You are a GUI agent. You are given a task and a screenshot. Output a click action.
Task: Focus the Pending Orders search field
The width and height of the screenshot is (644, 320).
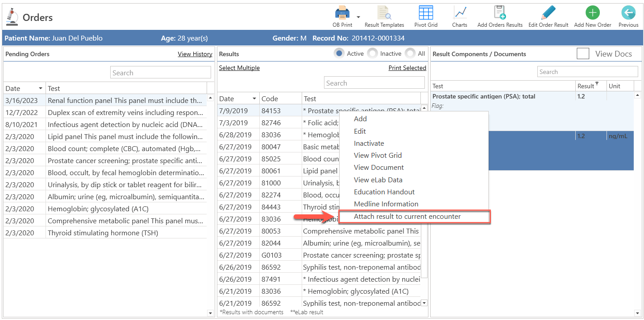[161, 73]
